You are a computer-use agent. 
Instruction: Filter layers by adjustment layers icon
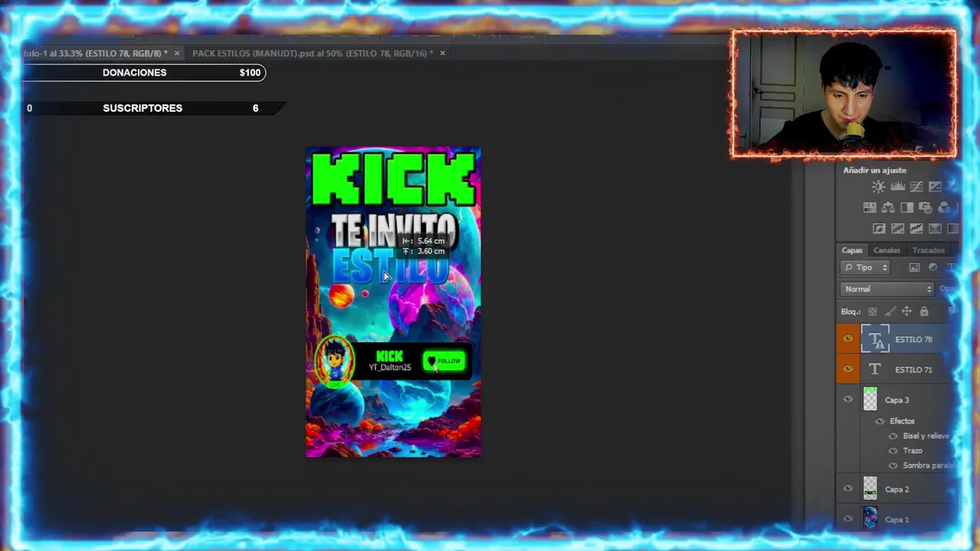click(x=933, y=267)
